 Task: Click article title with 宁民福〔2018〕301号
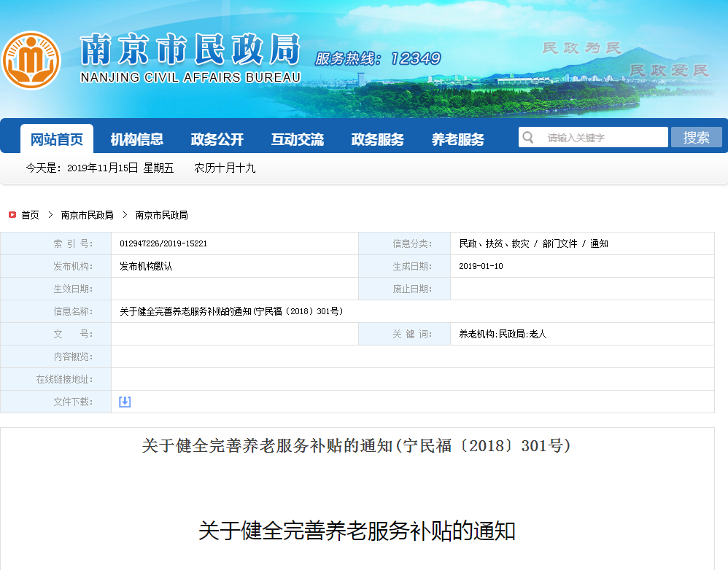pos(357,445)
